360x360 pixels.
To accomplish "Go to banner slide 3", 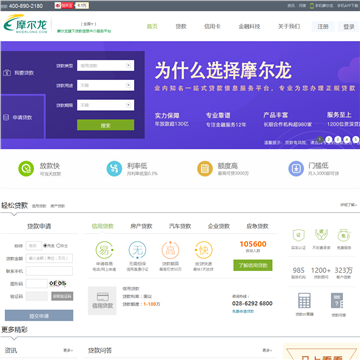I will point(338,139).
